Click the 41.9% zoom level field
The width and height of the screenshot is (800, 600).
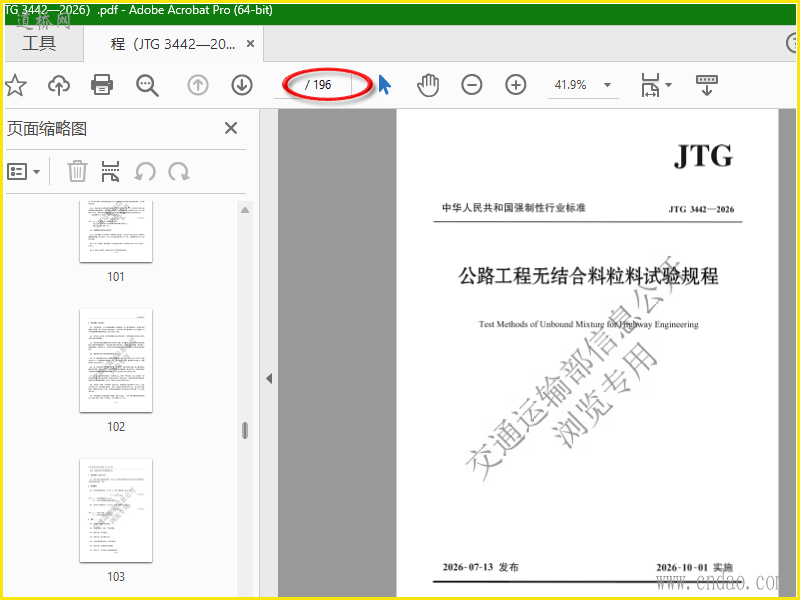pyautogui.click(x=570, y=85)
